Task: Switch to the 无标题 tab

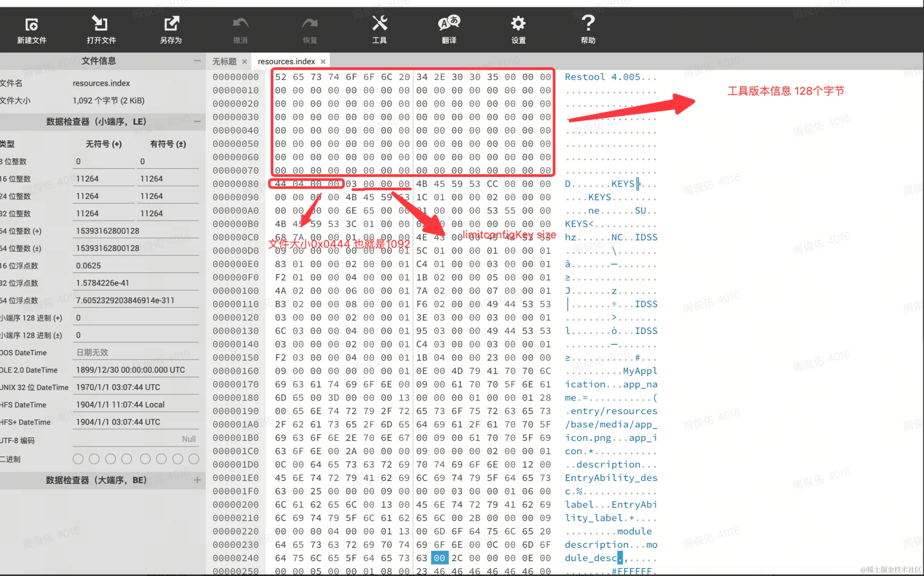Action: tap(224, 61)
